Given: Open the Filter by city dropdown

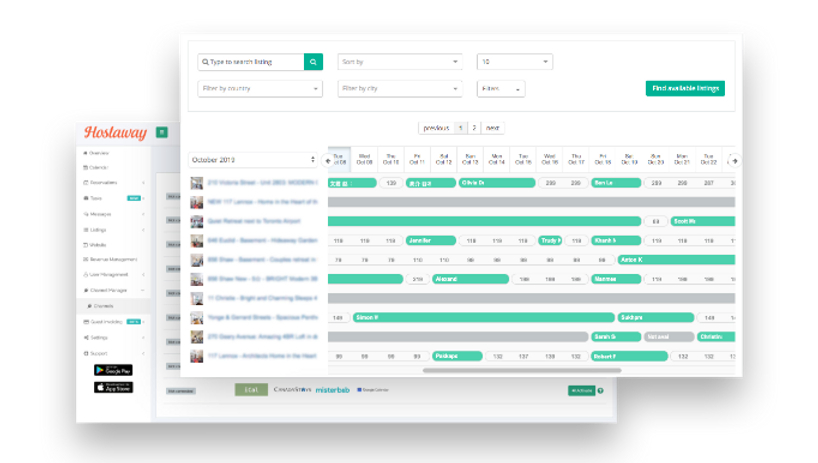Looking at the screenshot, I should 399,88.
